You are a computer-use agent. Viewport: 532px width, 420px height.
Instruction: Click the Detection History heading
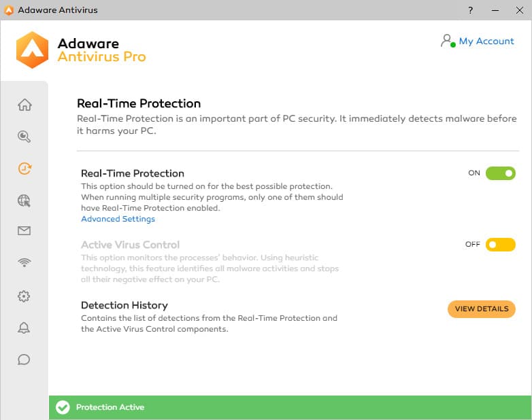click(x=124, y=305)
